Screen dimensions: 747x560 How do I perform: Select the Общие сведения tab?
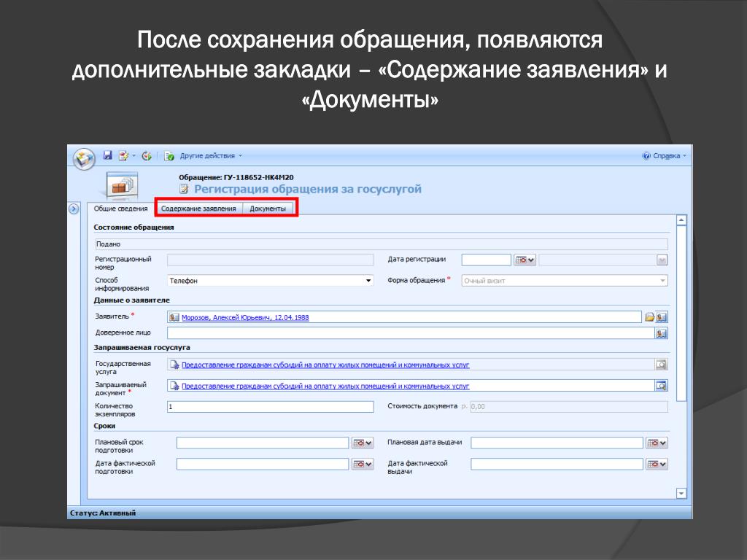[x=120, y=209]
